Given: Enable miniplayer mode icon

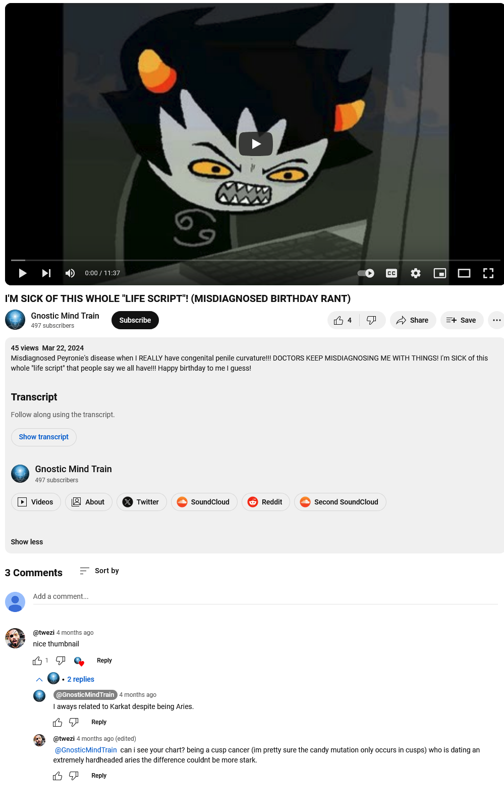Looking at the screenshot, I should pos(440,273).
